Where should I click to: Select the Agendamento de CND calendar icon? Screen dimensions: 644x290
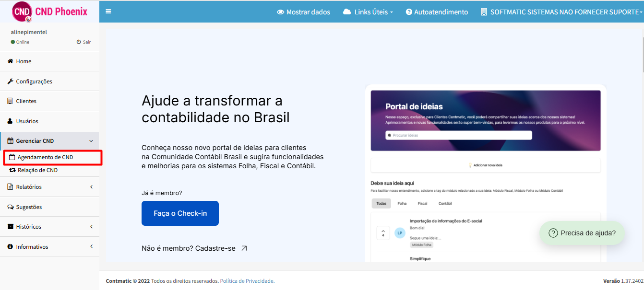(12, 157)
